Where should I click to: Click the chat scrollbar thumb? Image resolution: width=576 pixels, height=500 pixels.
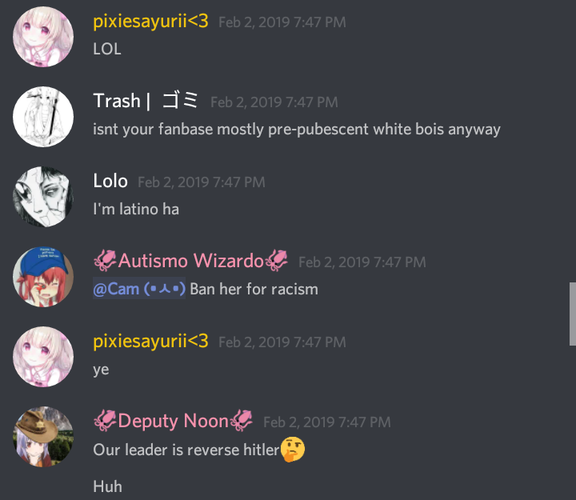(x=573, y=314)
